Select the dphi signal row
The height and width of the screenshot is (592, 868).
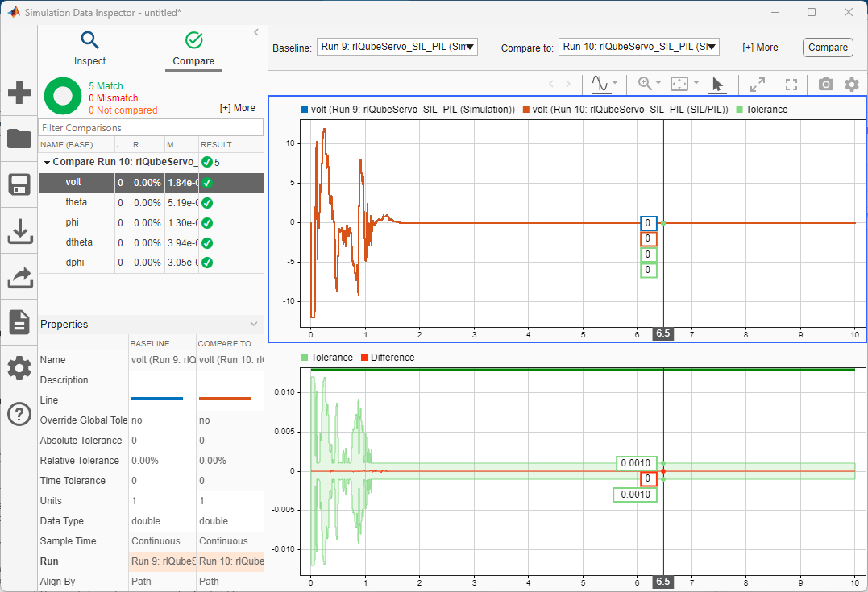click(76, 263)
